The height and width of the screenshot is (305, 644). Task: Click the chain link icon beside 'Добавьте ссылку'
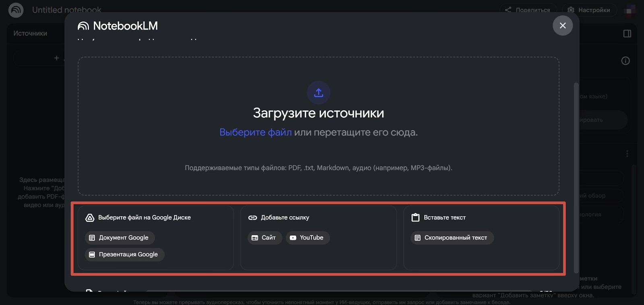point(252,218)
